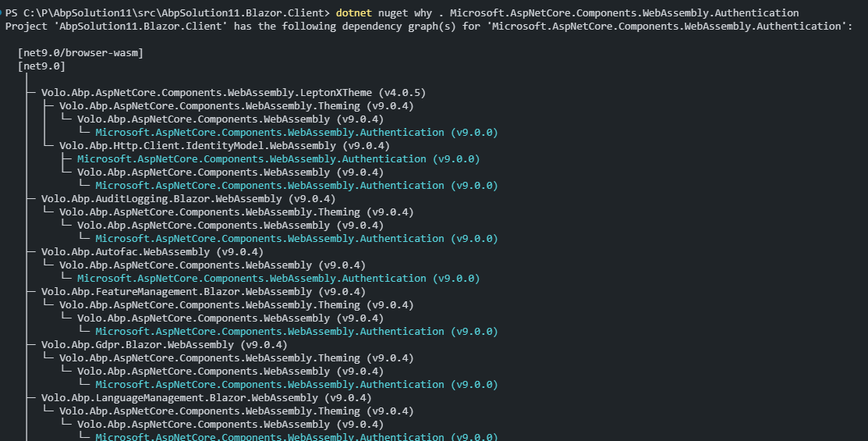Click Volo.Abp.FeatureManagement.Blazor.WebAssembly (v9.0.4)
868x441 pixels.
click(204, 291)
